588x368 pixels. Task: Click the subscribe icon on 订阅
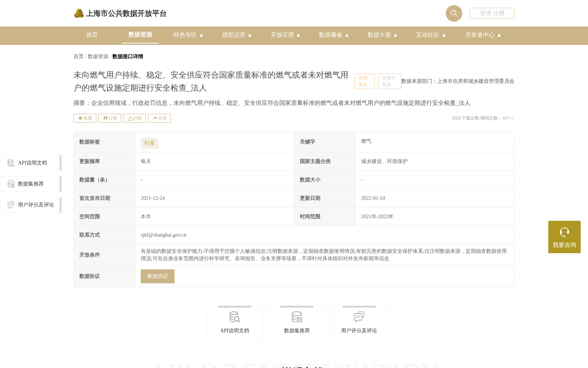pyautogui.click(x=105, y=118)
